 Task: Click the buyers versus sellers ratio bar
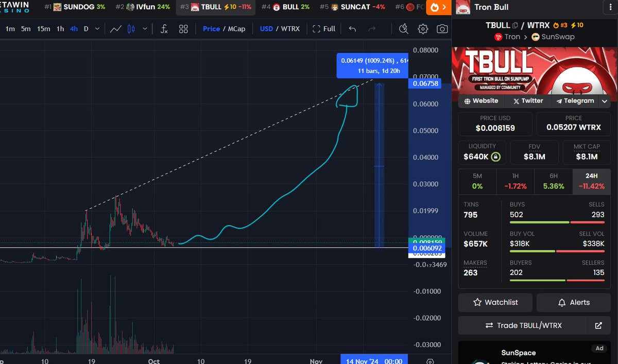(x=557, y=280)
